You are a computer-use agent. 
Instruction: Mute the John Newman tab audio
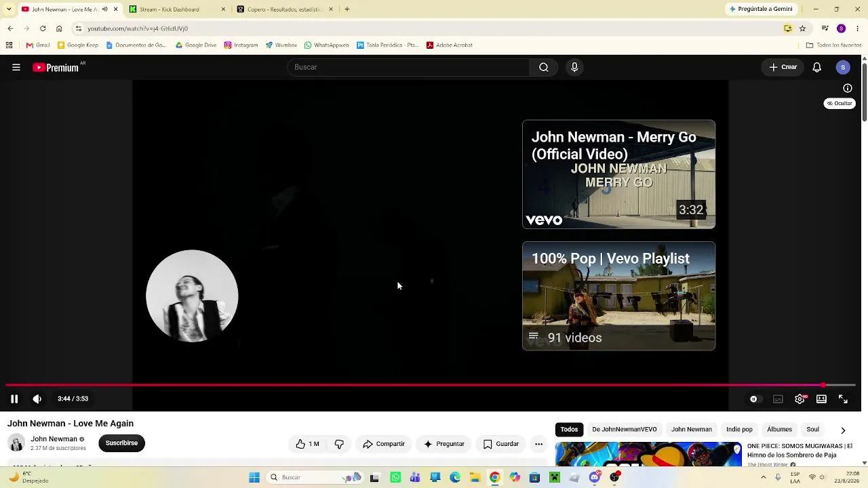[x=104, y=9]
